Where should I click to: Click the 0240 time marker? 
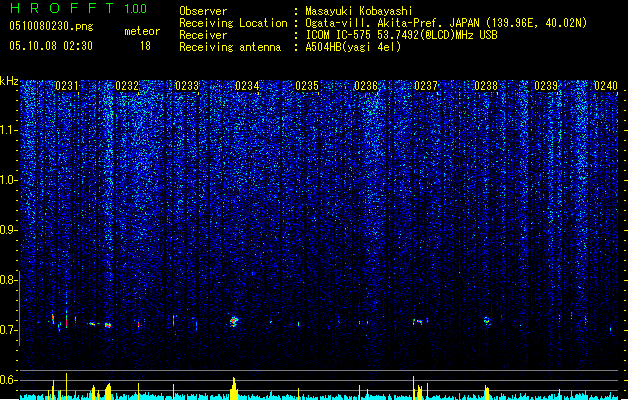(606, 86)
